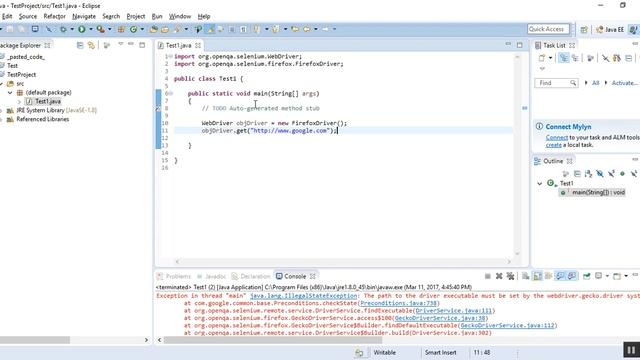Image resolution: width=640 pixels, height=360 pixels.
Task: Click the Find field in Task List
Action: 556,83
